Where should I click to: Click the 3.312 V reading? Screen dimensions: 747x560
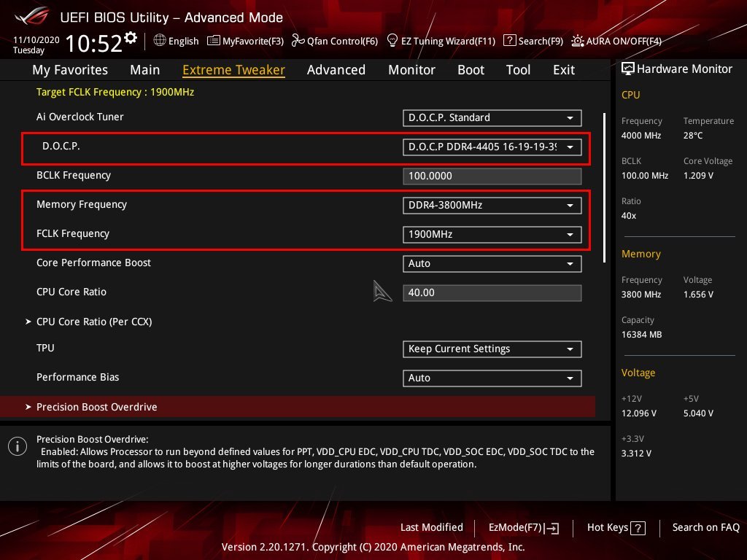[636, 453]
